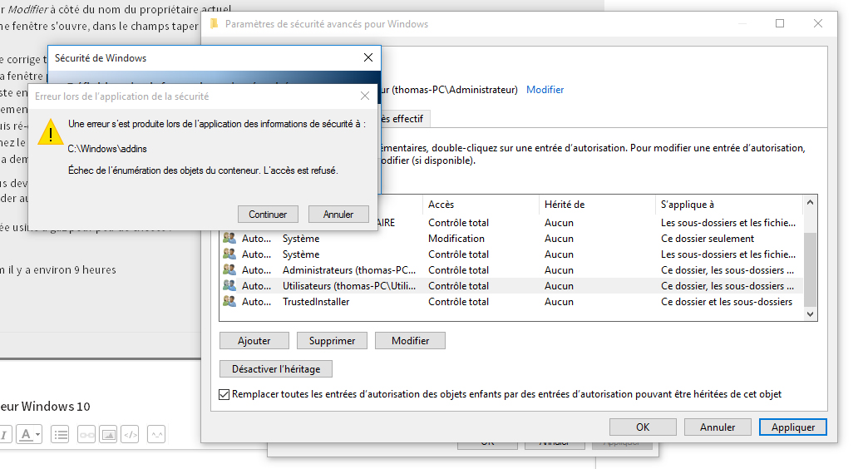Viewport: 868px width, 469px height.
Task: Click the user icon of Utilisateurs row
Action: (x=229, y=286)
